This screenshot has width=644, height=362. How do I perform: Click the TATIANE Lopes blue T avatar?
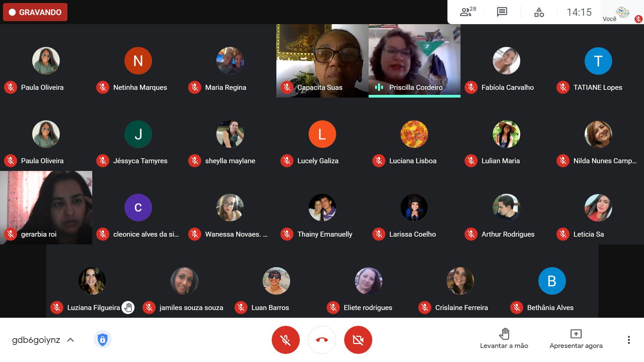(598, 61)
